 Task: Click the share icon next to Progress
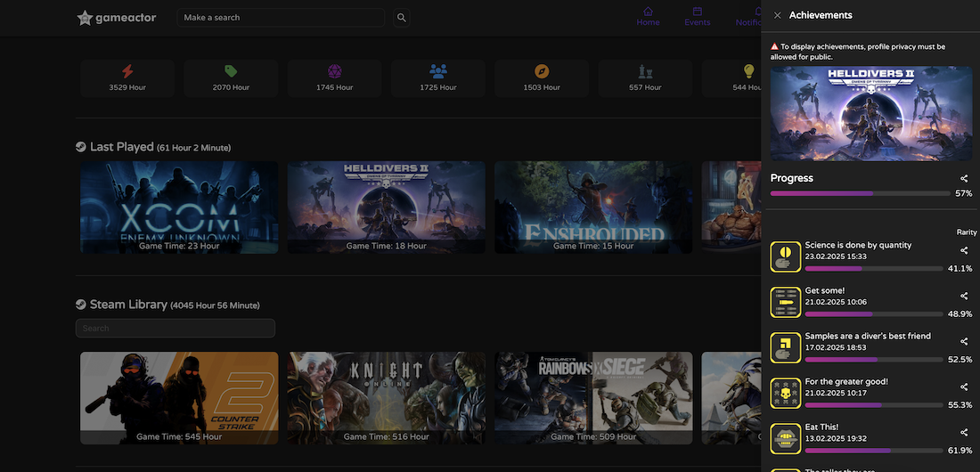[x=964, y=179]
